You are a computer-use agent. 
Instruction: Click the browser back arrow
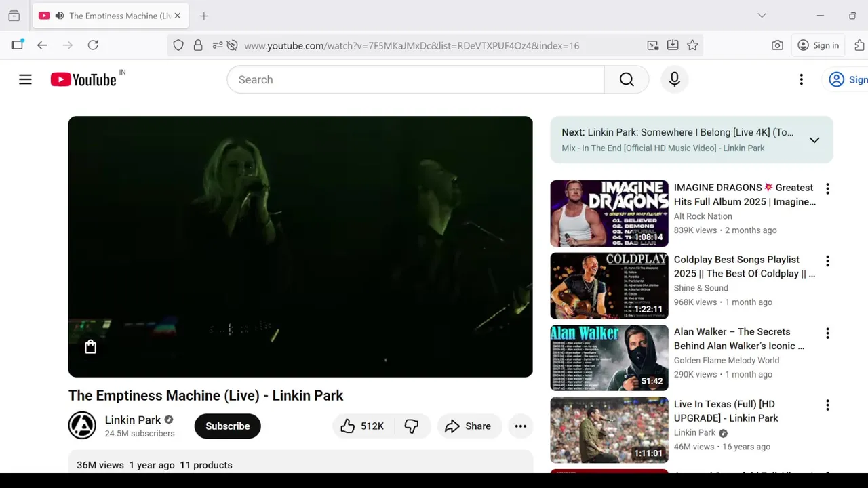42,45
